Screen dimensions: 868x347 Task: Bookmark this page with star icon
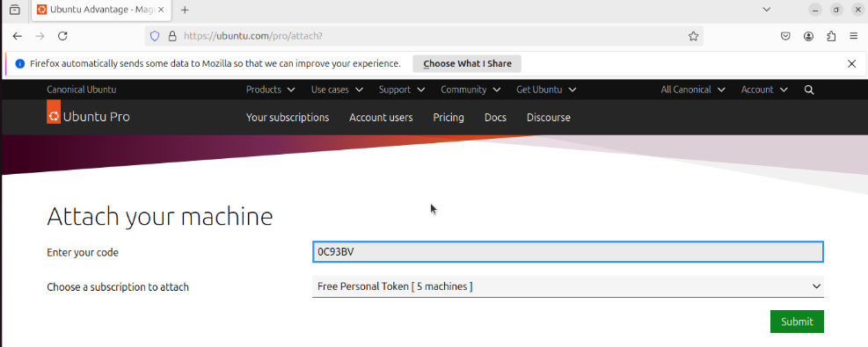[693, 36]
